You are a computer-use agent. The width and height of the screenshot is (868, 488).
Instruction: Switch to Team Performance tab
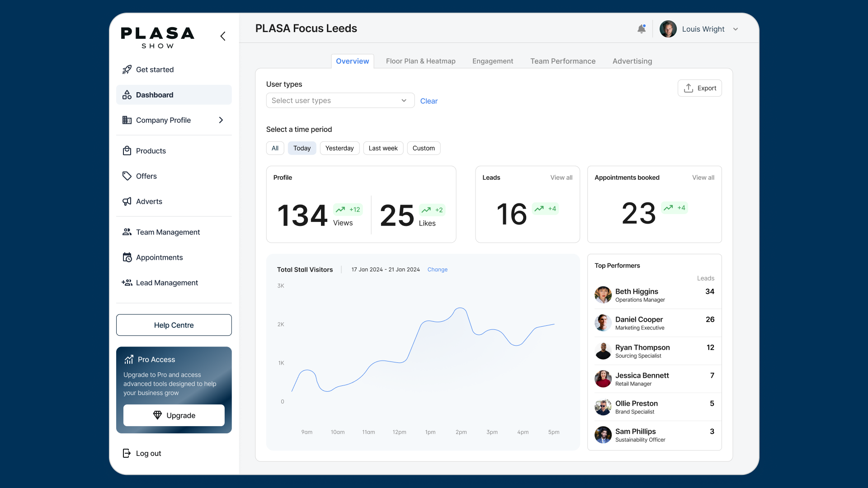pyautogui.click(x=563, y=61)
